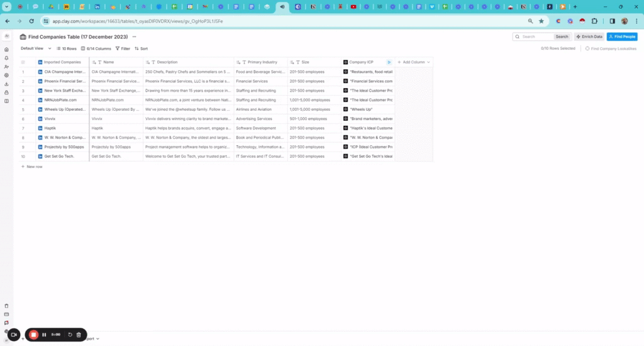Click the Home icon in left sidebar
This screenshot has width=644, height=346.
click(6, 49)
